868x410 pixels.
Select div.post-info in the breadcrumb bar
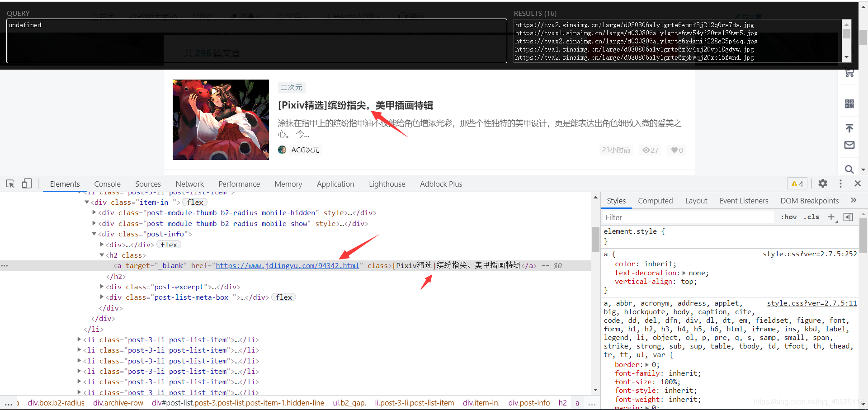[x=529, y=403]
